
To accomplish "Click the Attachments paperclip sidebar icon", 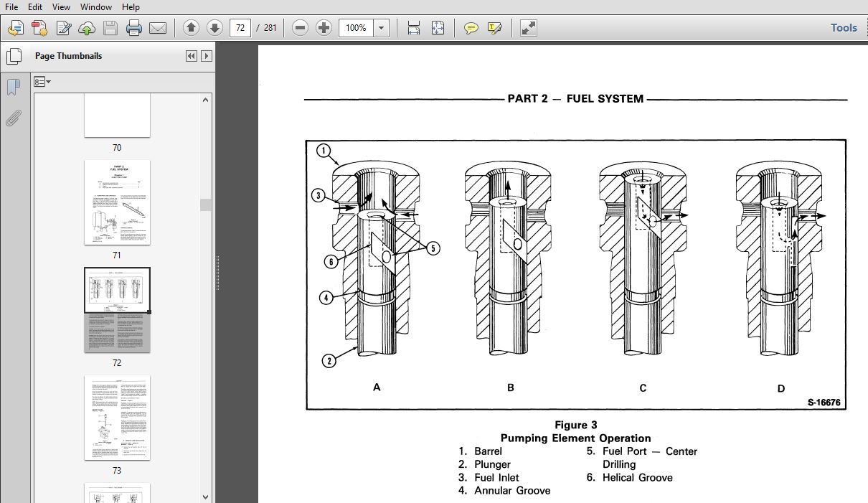I will pos(13,118).
